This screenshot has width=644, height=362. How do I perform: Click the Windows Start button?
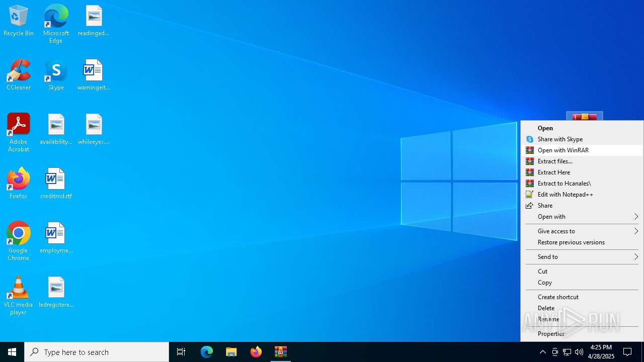coord(12,352)
